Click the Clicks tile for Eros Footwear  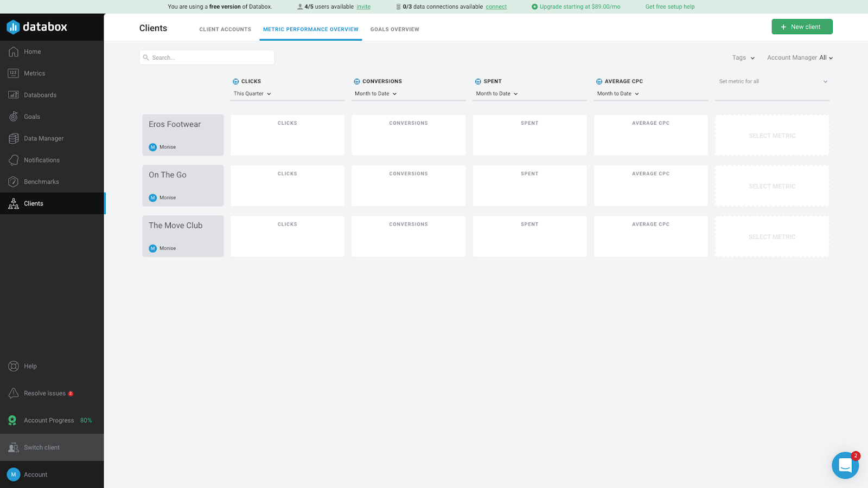288,135
